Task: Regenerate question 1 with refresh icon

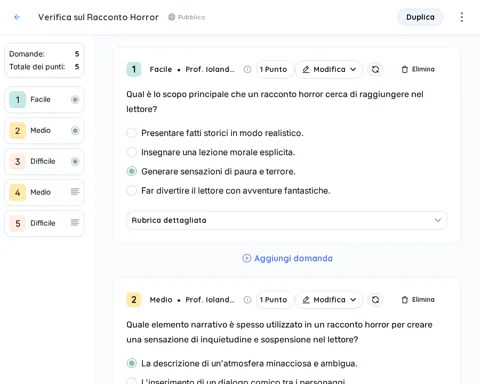Action: click(375, 69)
